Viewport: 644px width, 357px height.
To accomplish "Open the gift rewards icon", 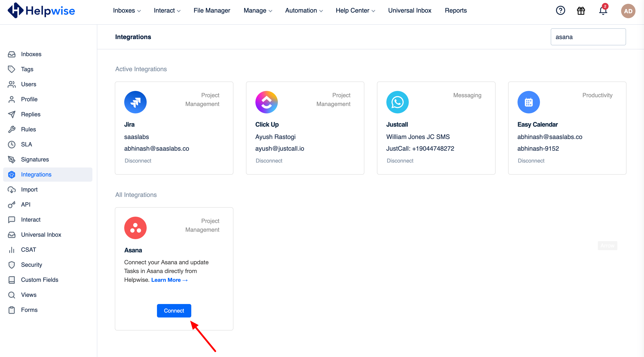I will click(x=581, y=11).
